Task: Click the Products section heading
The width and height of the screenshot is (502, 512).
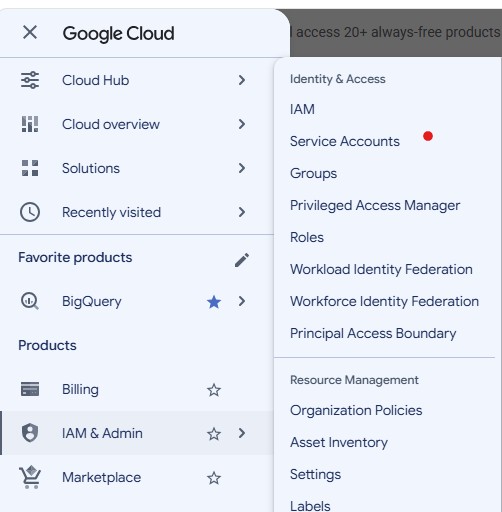Action: coord(47,345)
